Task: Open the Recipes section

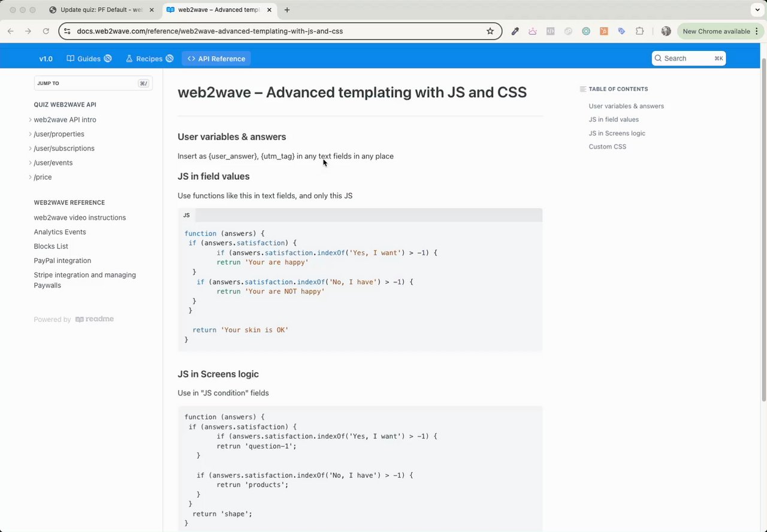Action: (149, 59)
